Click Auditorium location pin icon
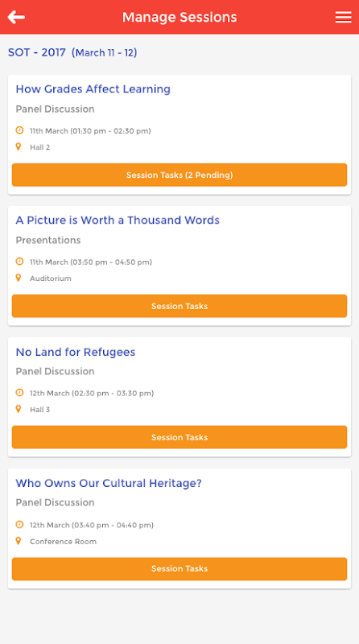The height and width of the screenshot is (644, 359). tap(19, 278)
